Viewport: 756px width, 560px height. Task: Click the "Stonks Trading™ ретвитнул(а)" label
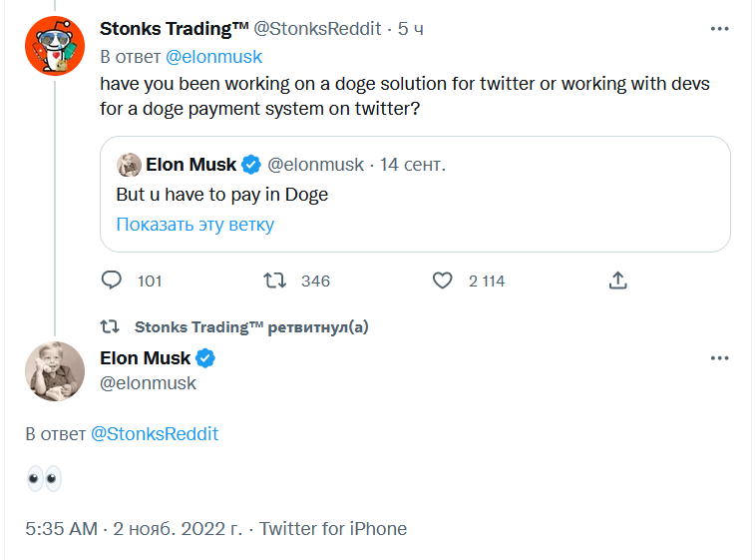pyautogui.click(x=251, y=326)
